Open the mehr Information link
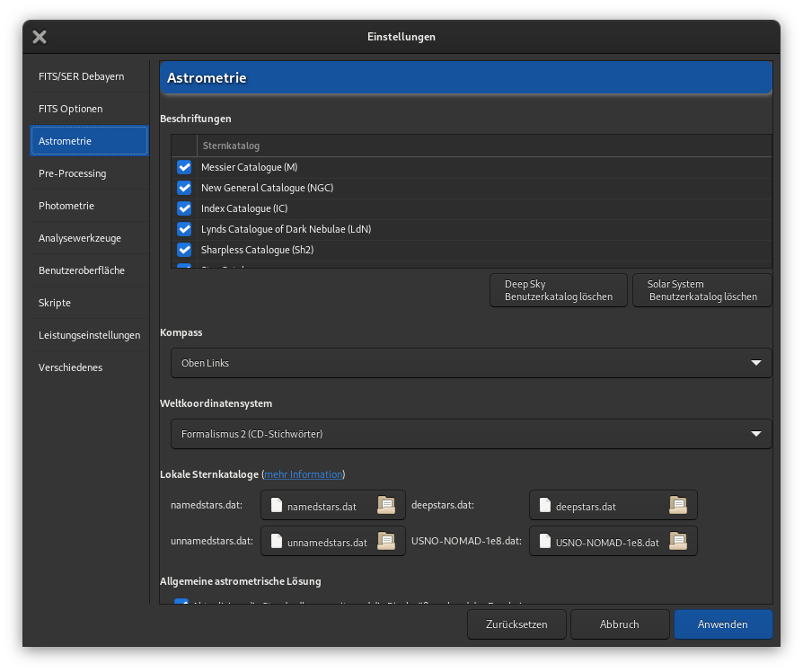Screen dimensions: 803x672 pos(303,474)
